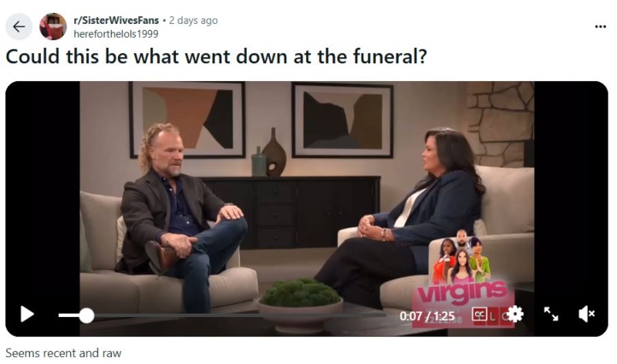Click the coffee table plant in the video frame
Image resolution: width=617 pixels, height=364 pixels.
(300, 293)
